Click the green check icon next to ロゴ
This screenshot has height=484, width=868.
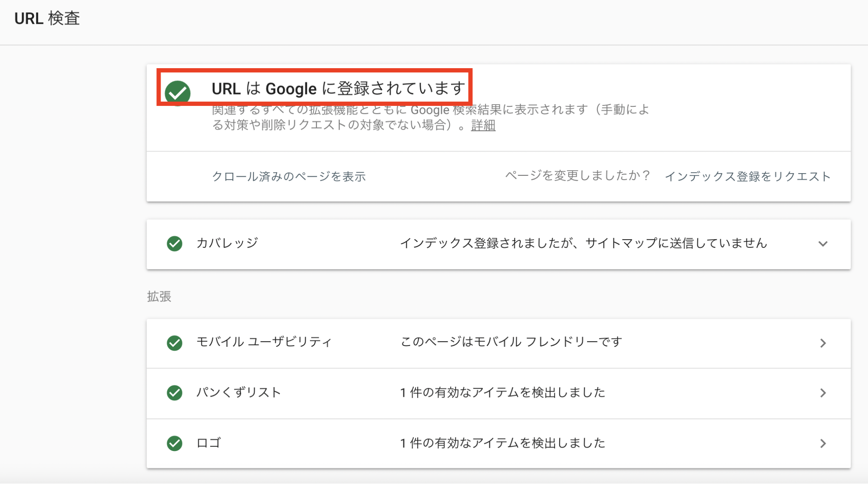(x=175, y=443)
